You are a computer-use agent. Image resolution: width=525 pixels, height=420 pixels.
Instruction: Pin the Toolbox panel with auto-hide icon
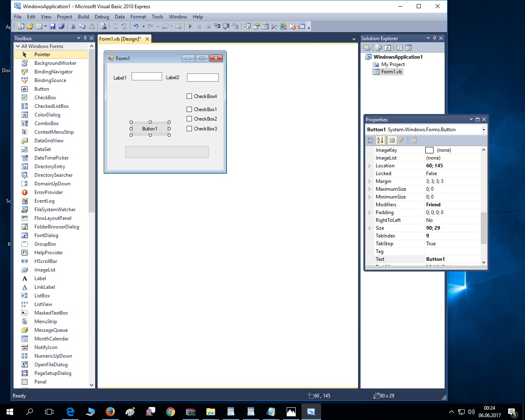pyautogui.click(x=85, y=38)
